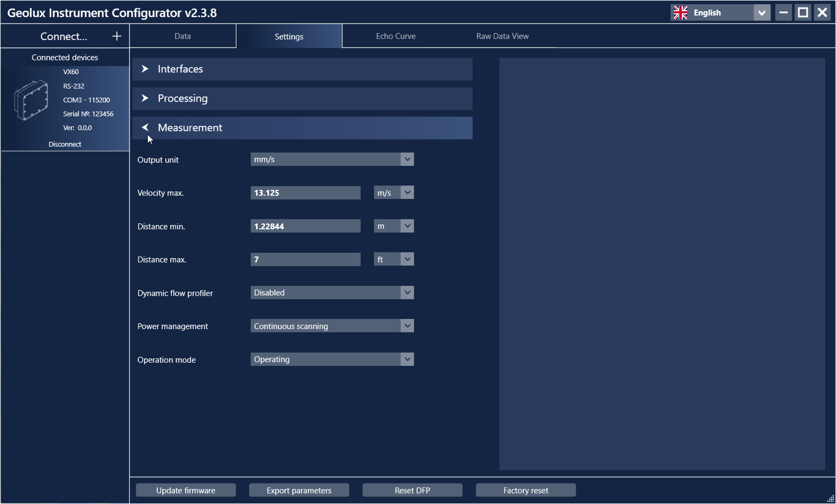This screenshot has width=836, height=504.
Task: Switch to the Echo Curve tab
Action: pos(396,36)
